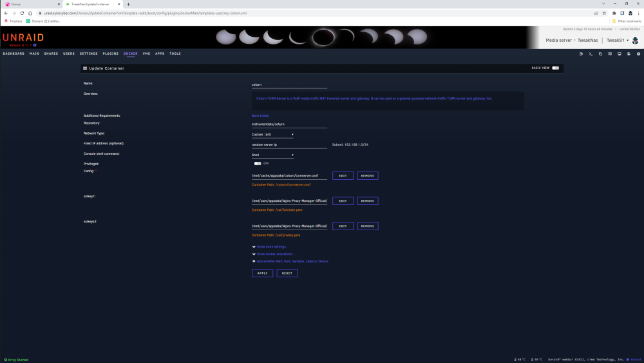Click the help question mark icon
This screenshot has height=363, width=644.
click(638, 54)
